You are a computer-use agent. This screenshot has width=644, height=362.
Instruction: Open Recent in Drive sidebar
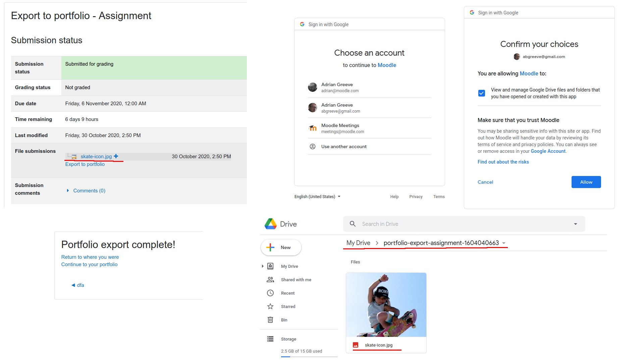[288, 293]
